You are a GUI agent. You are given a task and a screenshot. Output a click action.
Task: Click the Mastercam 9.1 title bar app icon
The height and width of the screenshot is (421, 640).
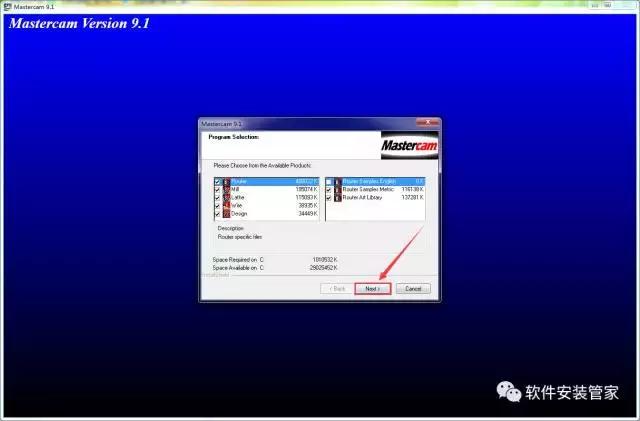pos(7,7)
